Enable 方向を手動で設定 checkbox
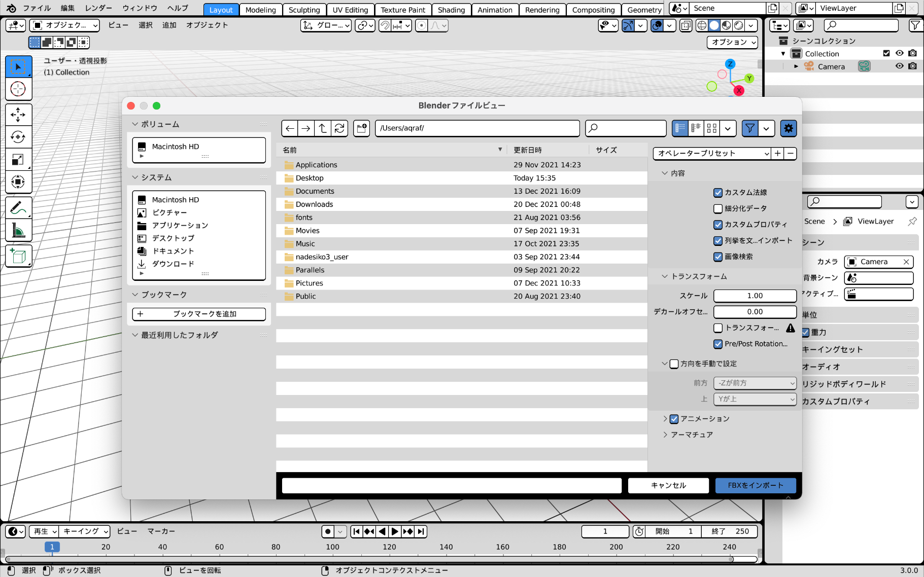This screenshot has height=577, width=924. pyautogui.click(x=674, y=364)
